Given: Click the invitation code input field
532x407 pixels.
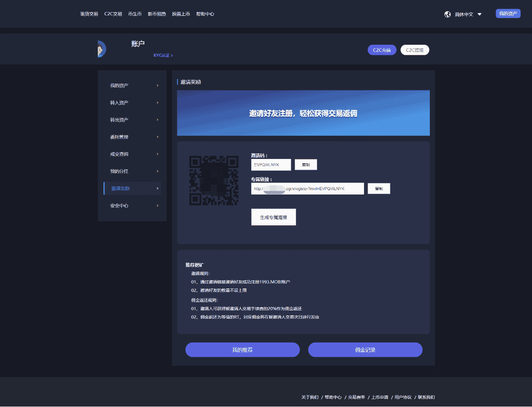Looking at the screenshot, I should click(x=271, y=165).
